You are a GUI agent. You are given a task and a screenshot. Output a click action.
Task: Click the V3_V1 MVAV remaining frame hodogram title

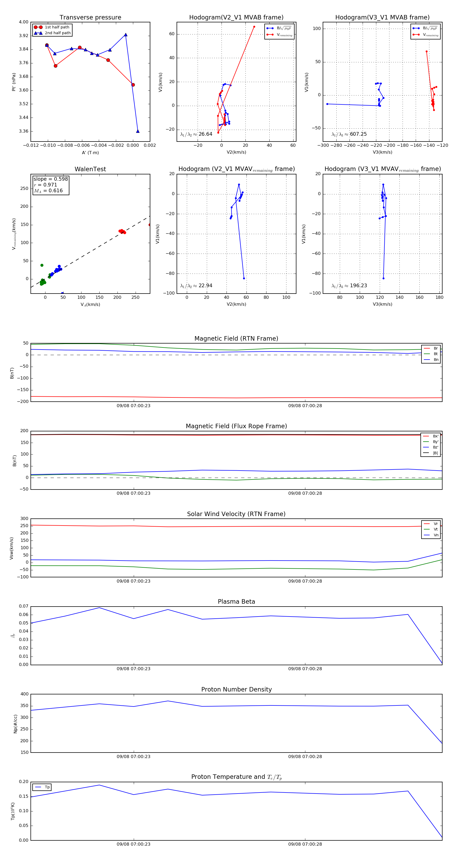point(382,169)
